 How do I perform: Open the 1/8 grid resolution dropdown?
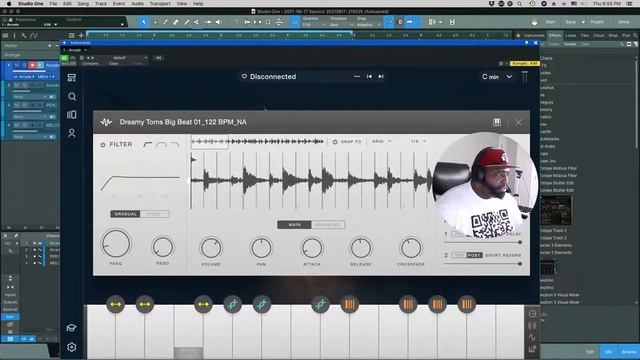click(x=418, y=141)
